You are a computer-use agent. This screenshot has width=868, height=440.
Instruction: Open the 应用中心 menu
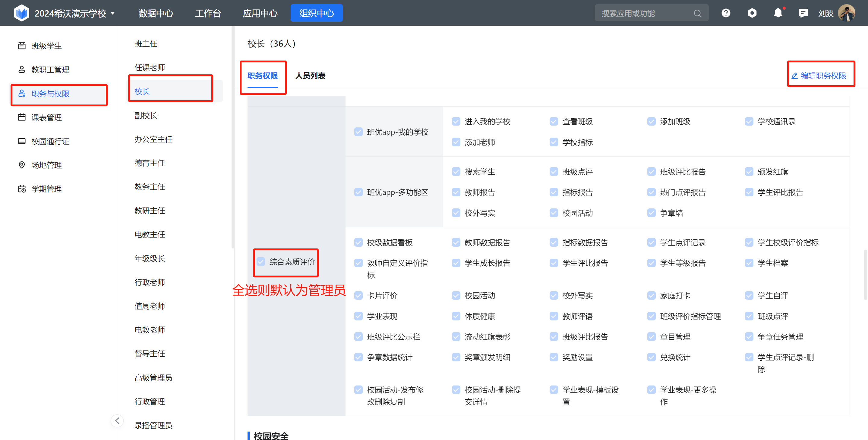click(x=260, y=14)
